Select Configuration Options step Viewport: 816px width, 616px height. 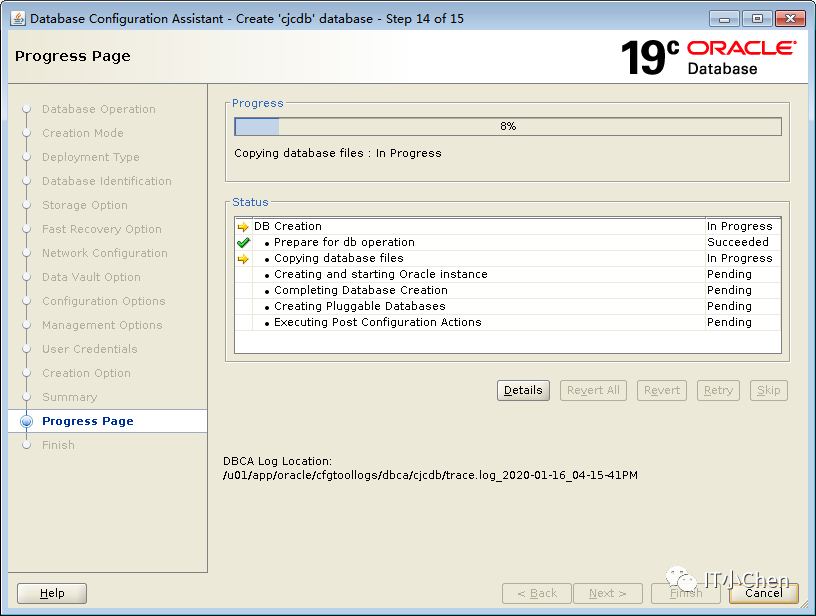point(104,301)
